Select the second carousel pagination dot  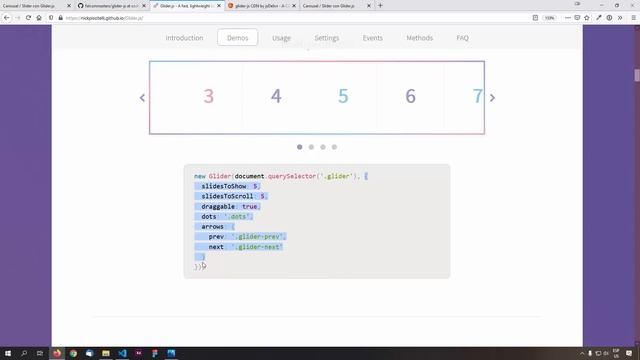[x=311, y=147]
